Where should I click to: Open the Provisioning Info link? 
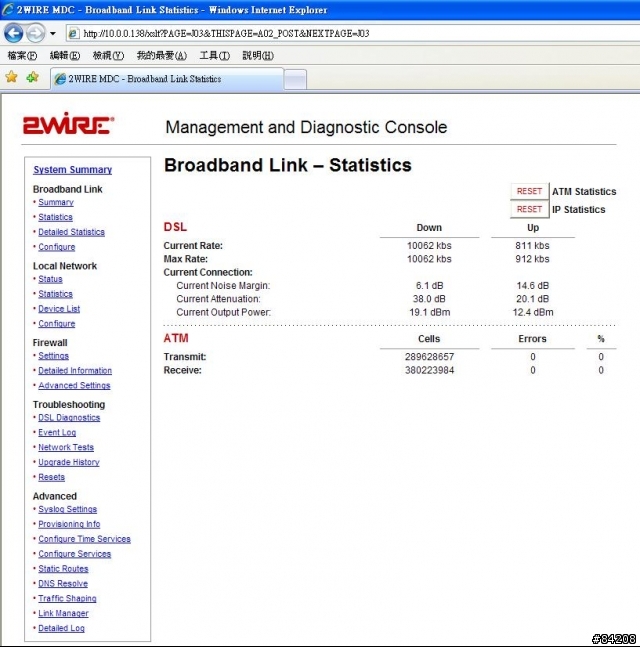click(x=69, y=524)
